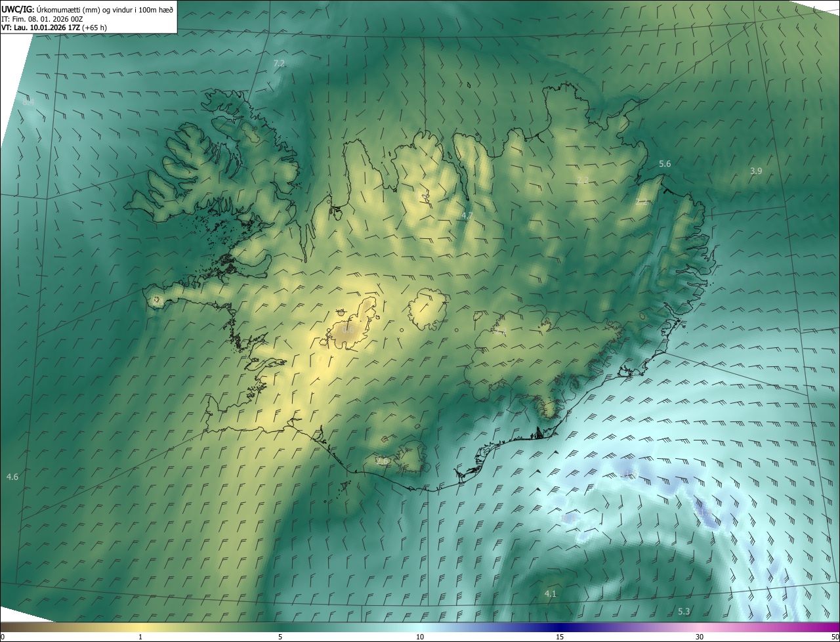Click tick label 30 on the color scale
Screen dimensions: 840x642
point(700,637)
